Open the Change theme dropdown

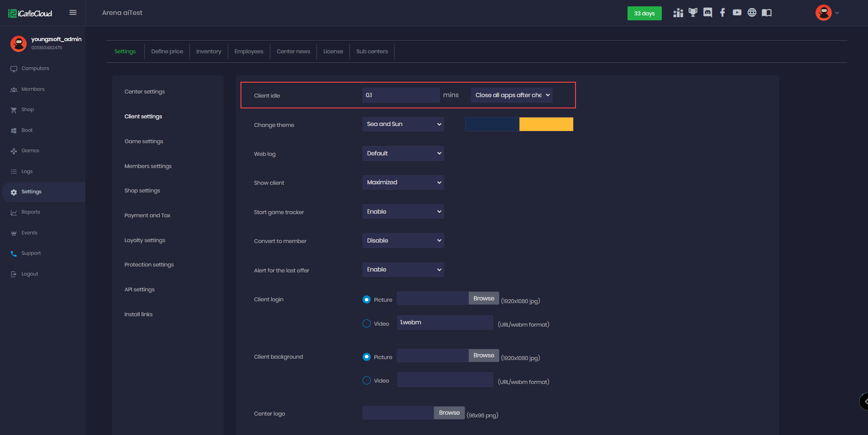403,124
